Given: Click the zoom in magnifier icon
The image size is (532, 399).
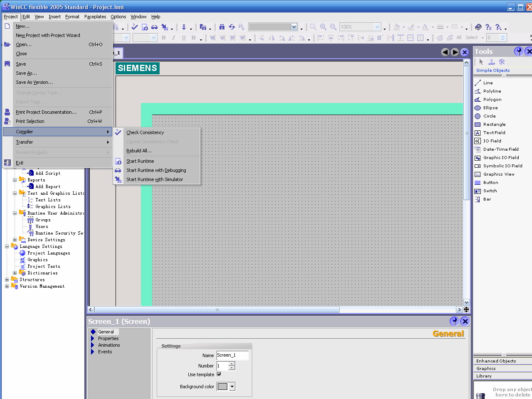Looking at the screenshot, I should click(323, 27).
